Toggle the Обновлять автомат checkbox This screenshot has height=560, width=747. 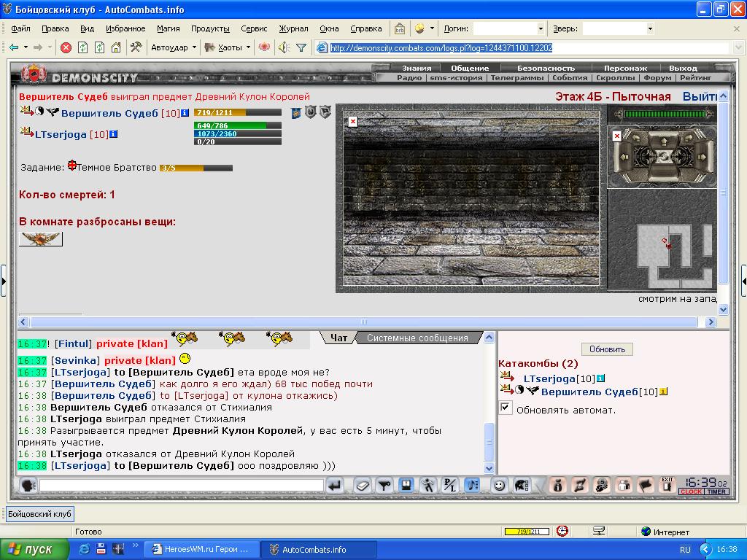coord(506,408)
